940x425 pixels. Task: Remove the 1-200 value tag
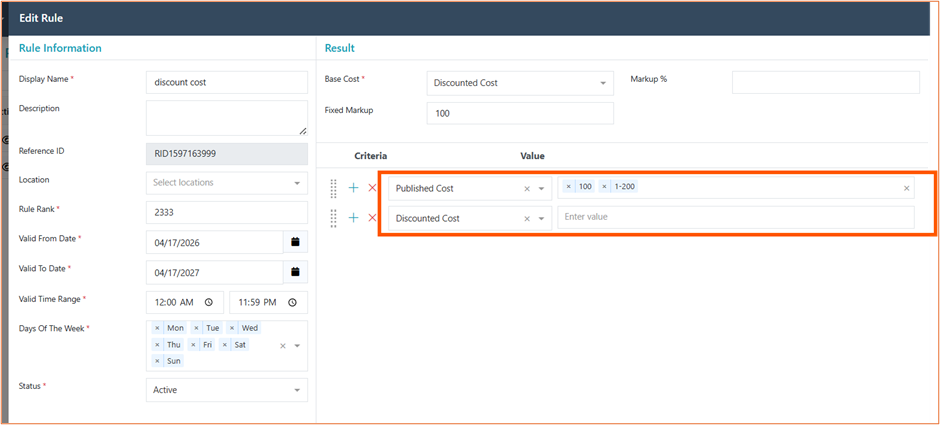(604, 187)
